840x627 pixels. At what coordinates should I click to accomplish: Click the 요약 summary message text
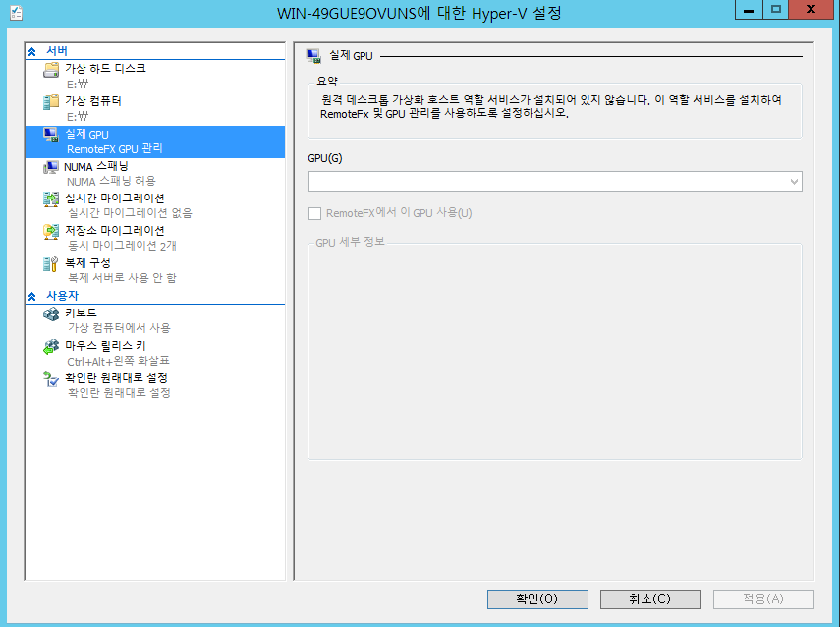click(x=551, y=107)
